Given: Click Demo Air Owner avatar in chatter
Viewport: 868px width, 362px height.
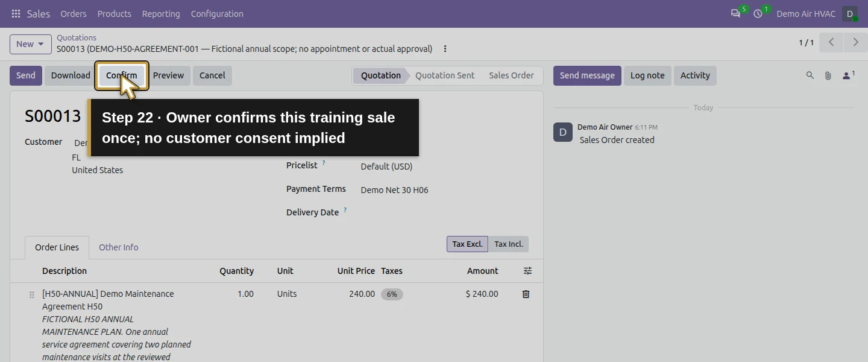Looking at the screenshot, I should [563, 132].
